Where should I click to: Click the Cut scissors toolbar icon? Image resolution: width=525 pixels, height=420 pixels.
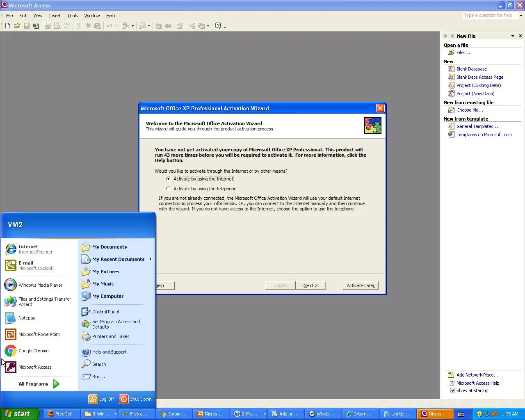click(x=78, y=26)
